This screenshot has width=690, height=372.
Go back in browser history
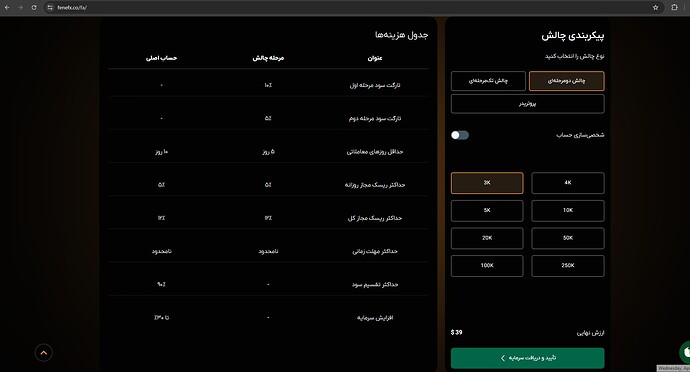7,7
